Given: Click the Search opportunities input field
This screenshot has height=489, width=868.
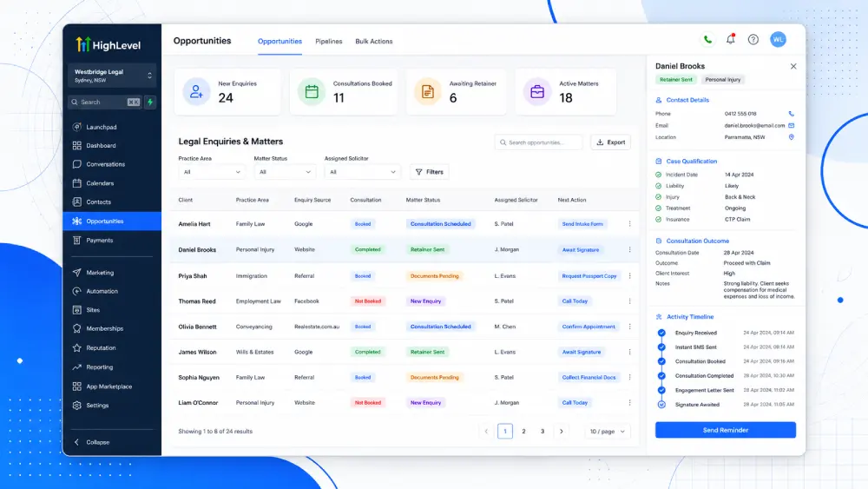Looking at the screenshot, I should click(538, 142).
